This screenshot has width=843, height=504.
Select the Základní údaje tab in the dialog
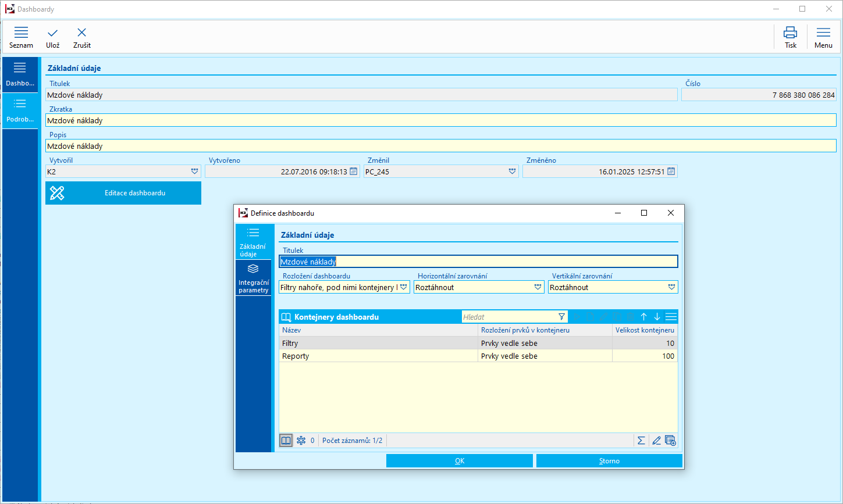pos(253,241)
